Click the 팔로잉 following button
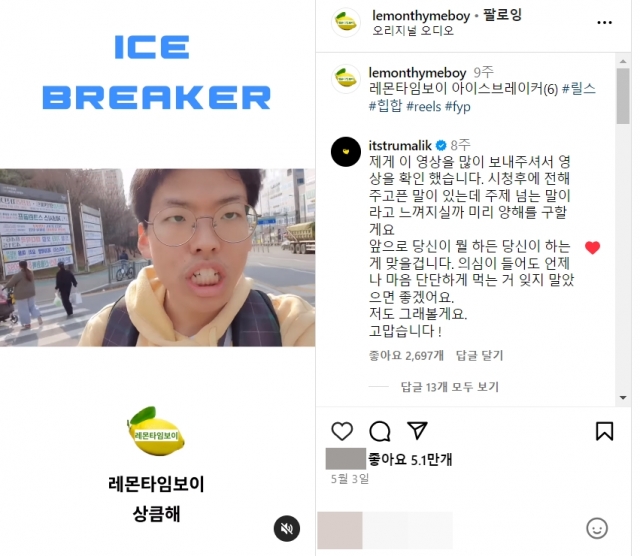This screenshot has height=556, width=640. tap(502, 15)
